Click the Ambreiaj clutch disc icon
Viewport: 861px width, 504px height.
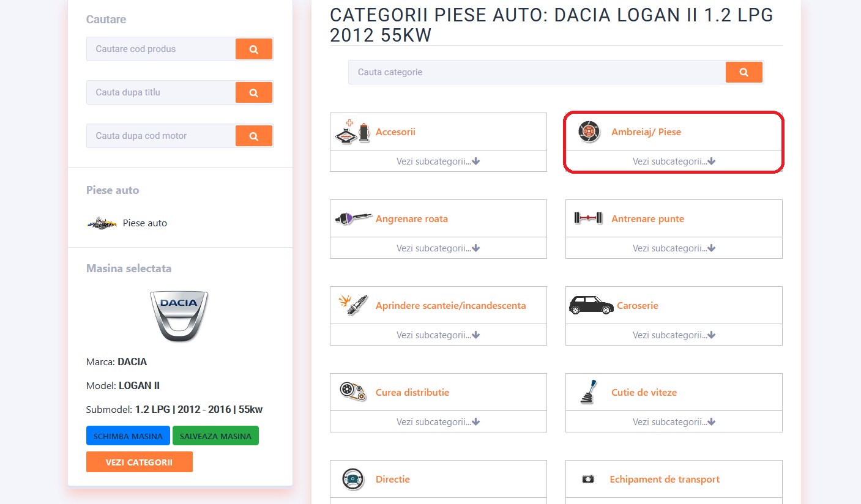pos(589,132)
